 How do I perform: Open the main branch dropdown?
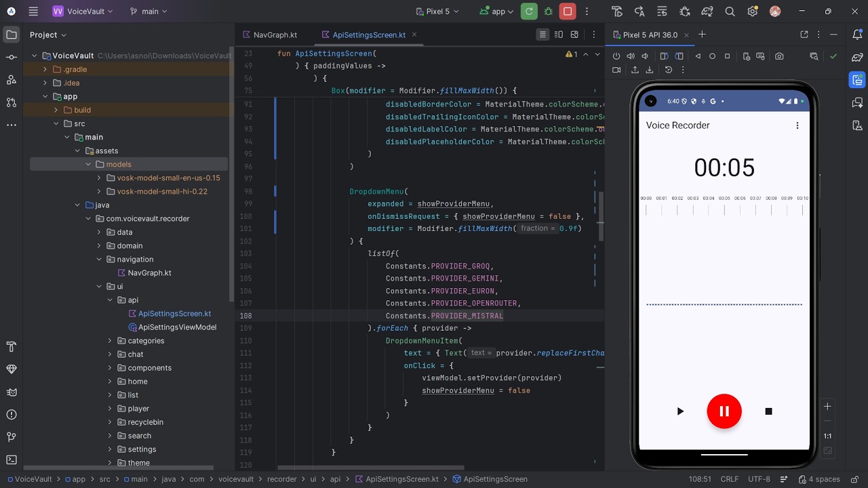point(148,12)
